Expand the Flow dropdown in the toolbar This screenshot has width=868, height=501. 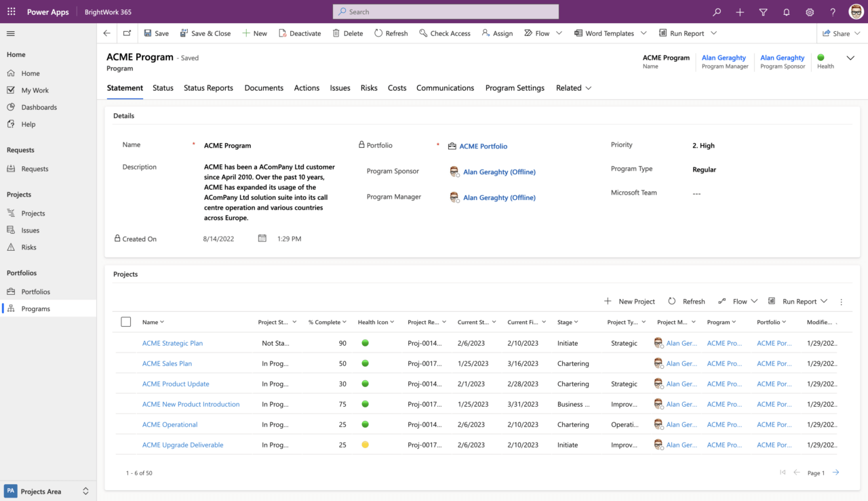pos(559,33)
